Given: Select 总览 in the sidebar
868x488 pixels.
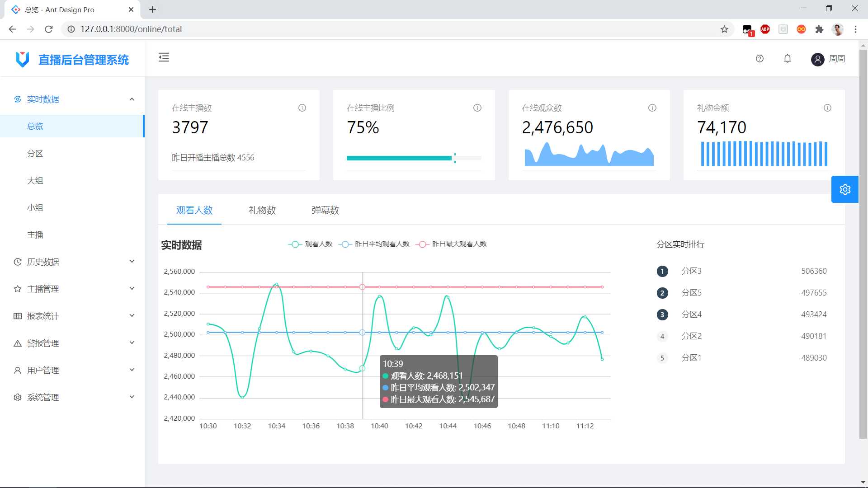Looking at the screenshot, I should [72, 126].
